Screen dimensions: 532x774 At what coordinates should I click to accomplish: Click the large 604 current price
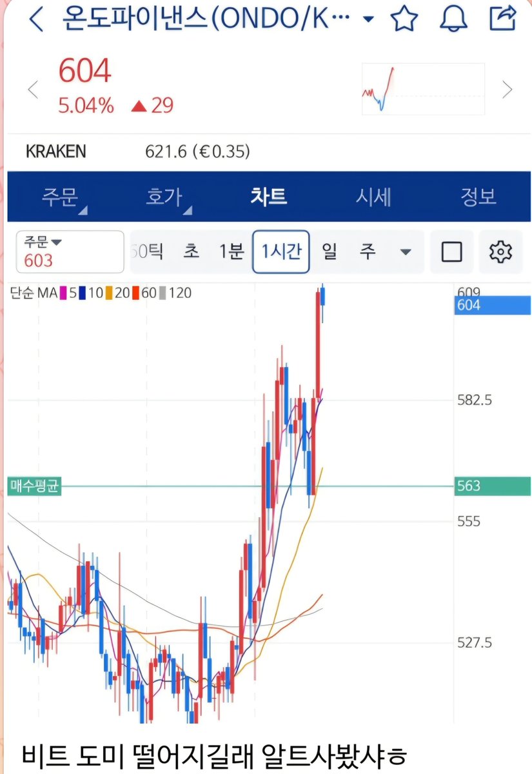(84, 71)
